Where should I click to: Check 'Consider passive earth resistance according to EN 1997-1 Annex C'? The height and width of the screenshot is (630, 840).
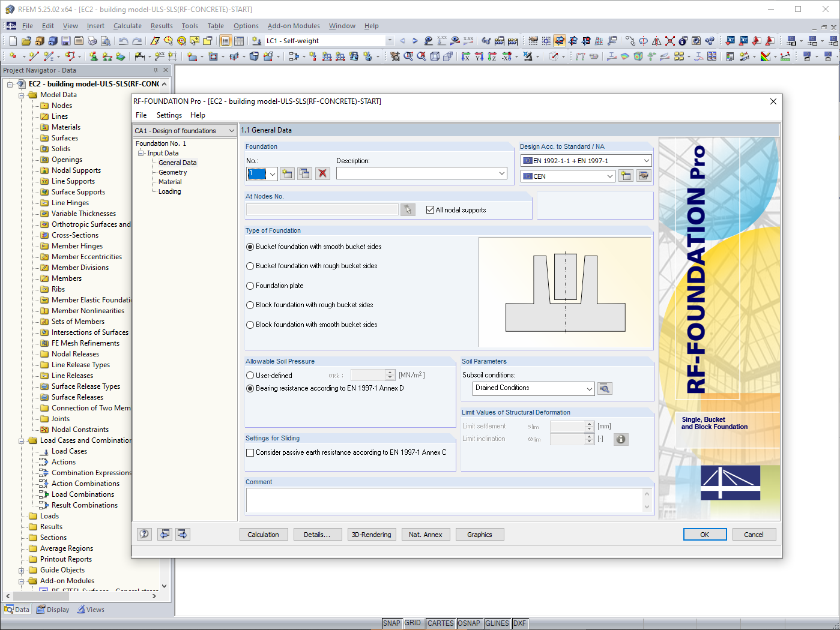pyautogui.click(x=250, y=452)
